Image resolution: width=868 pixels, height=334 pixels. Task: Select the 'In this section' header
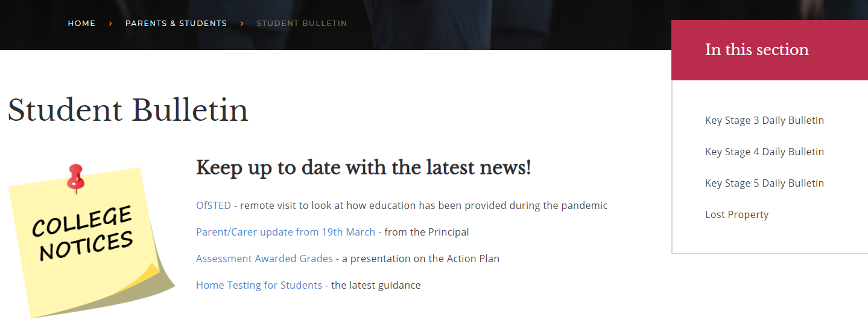click(756, 50)
